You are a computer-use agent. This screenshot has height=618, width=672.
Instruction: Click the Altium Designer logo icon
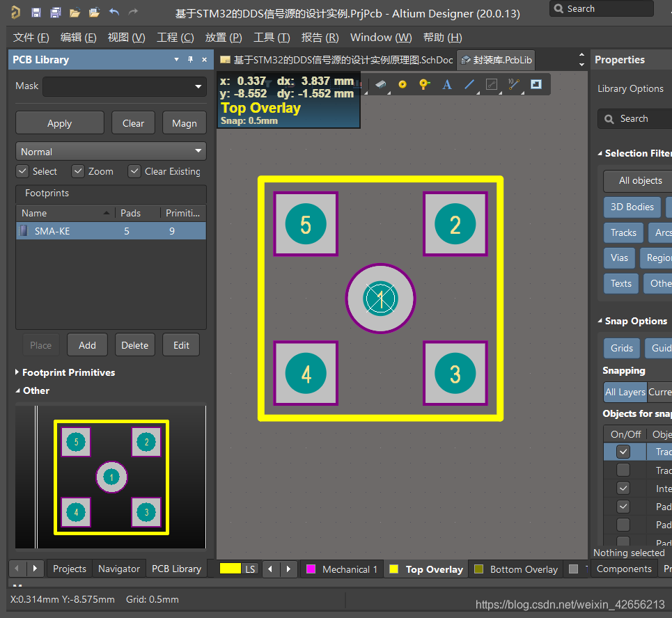[15, 13]
